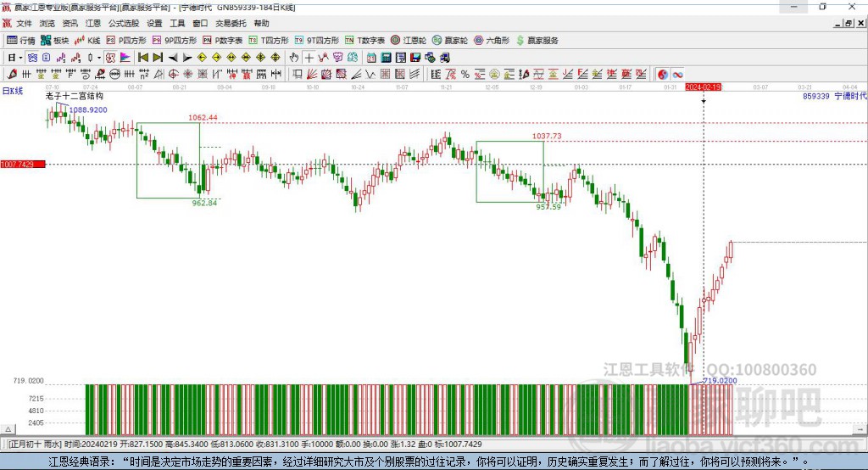This screenshot has height=470, width=868.
Task: Click the zigzag wave line icon
Action: click(x=370, y=75)
